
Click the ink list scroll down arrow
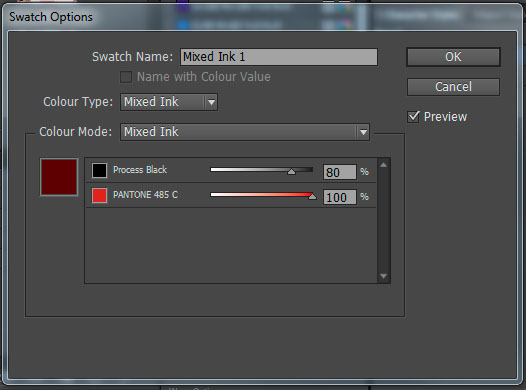384,276
